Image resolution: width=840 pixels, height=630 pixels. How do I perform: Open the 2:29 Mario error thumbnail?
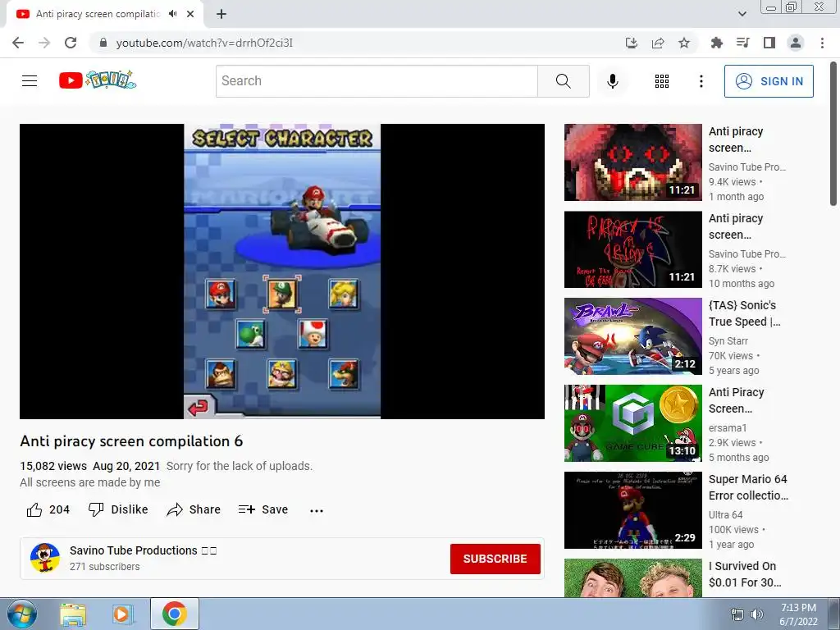[632, 510]
